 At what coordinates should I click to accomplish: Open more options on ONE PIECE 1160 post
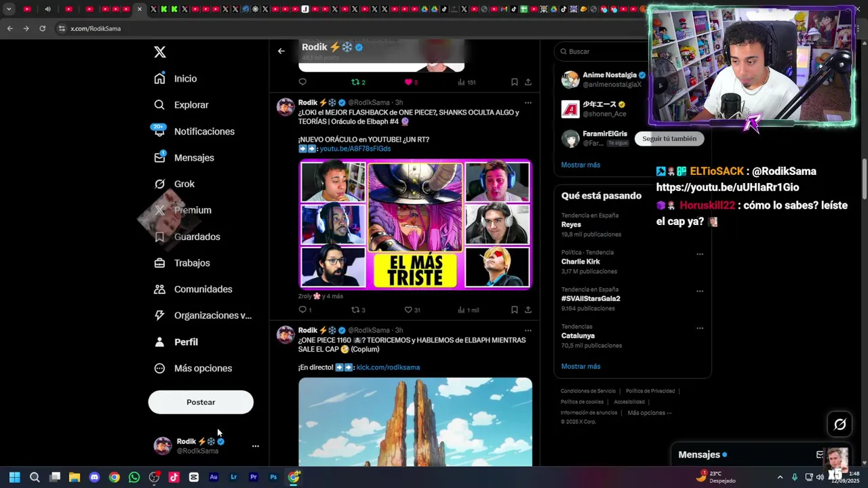(x=528, y=331)
